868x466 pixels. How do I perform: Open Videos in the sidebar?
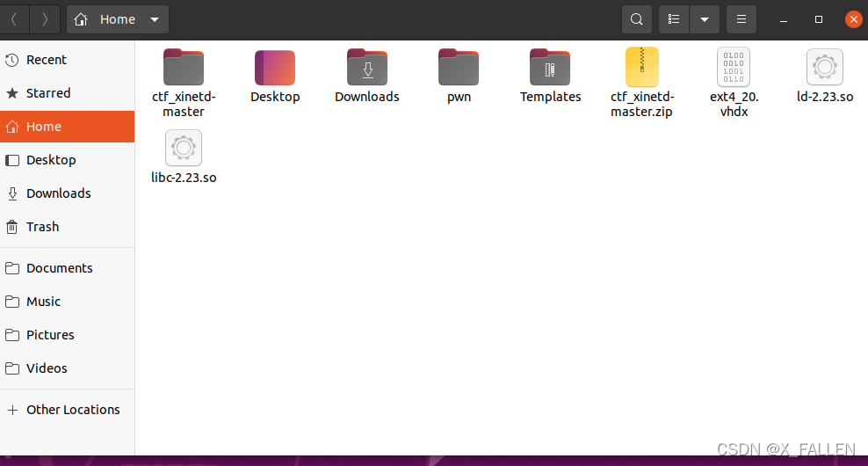tap(67, 368)
